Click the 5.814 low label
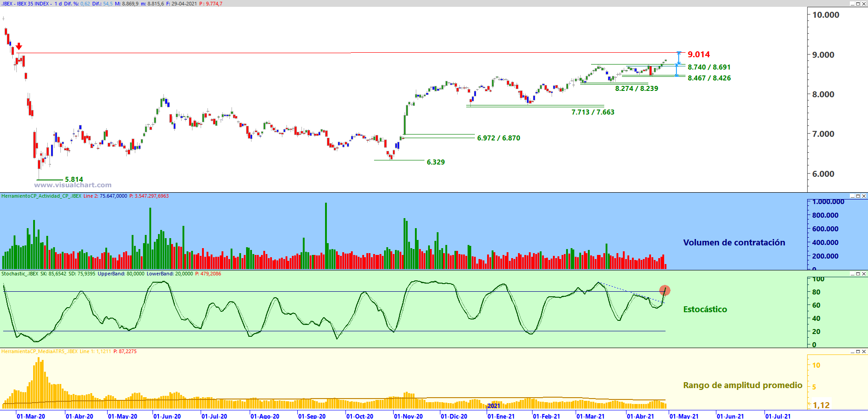Screen dimensions: 868x419 point(74,180)
